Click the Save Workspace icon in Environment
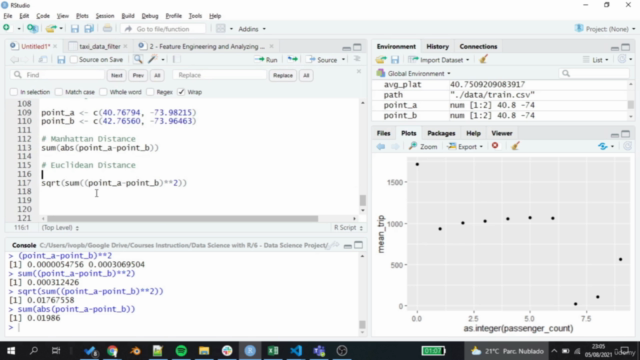This screenshot has width=640, height=360. (x=395, y=60)
